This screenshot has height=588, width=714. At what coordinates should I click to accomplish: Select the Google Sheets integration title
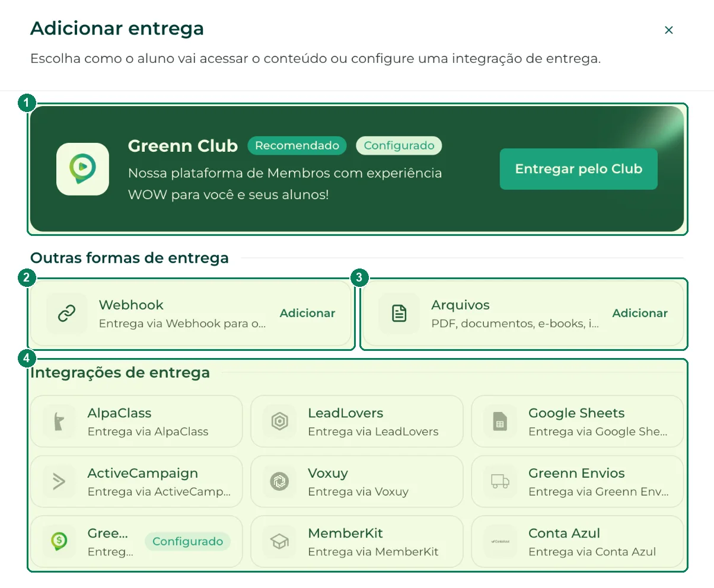click(x=576, y=413)
